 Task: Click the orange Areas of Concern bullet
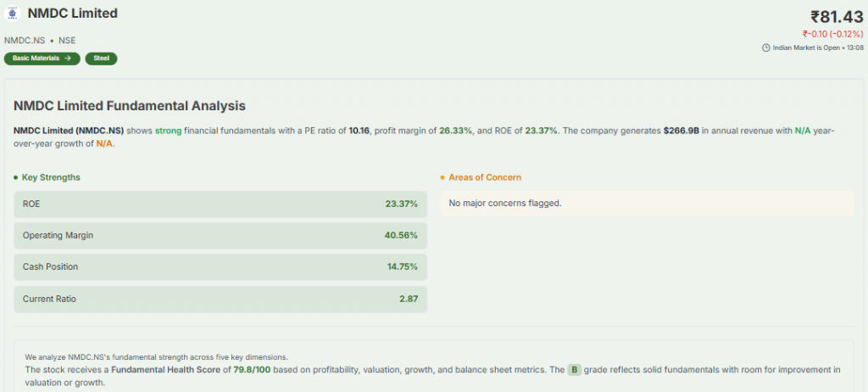pyautogui.click(x=442, y=177)
